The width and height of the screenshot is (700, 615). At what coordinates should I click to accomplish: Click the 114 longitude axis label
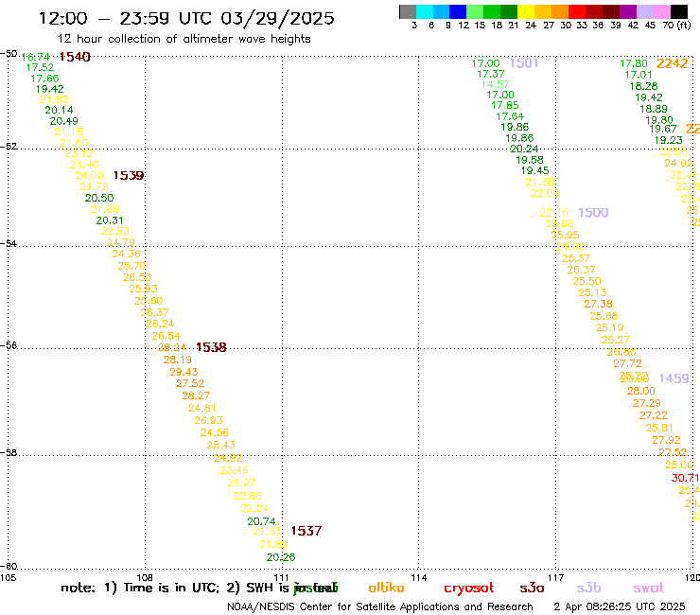click(x=419, y=577)
